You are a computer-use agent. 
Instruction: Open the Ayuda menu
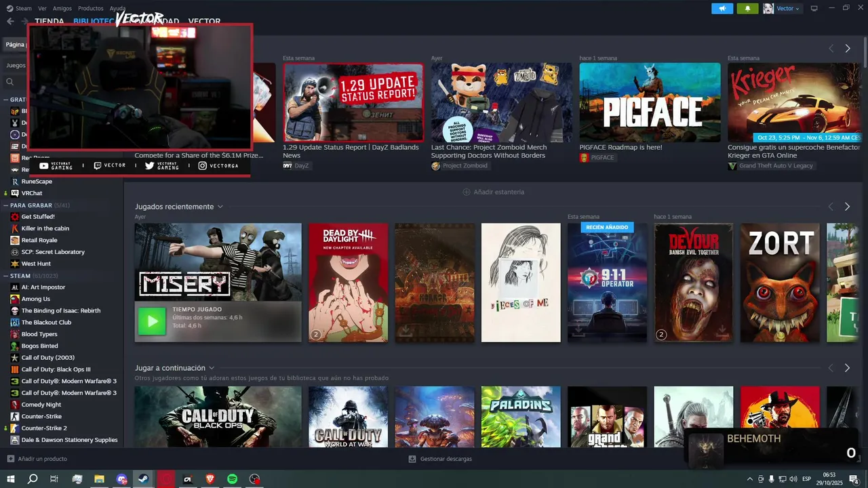pyautogui.click(x=117, y=8)
